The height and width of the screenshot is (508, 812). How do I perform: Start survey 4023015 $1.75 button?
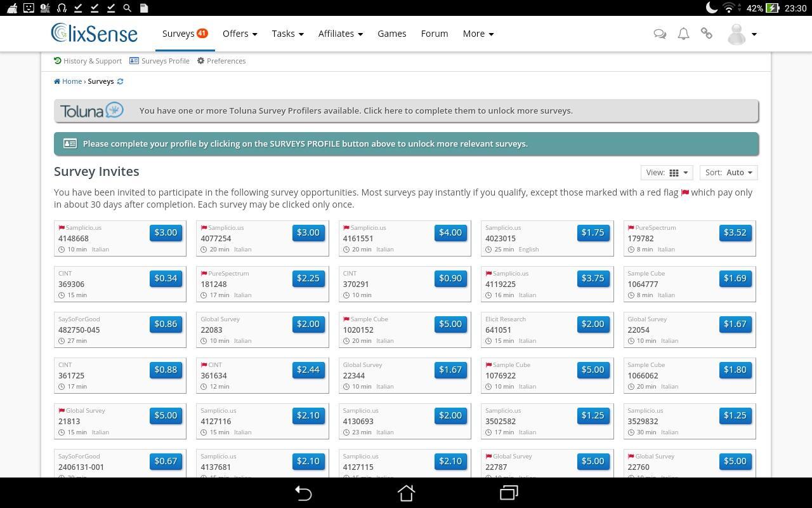[x=593, y=232]
